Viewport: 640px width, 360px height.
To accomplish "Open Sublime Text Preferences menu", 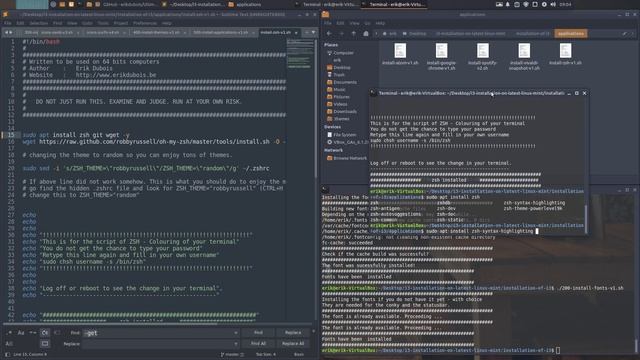I will pos(145,23).
